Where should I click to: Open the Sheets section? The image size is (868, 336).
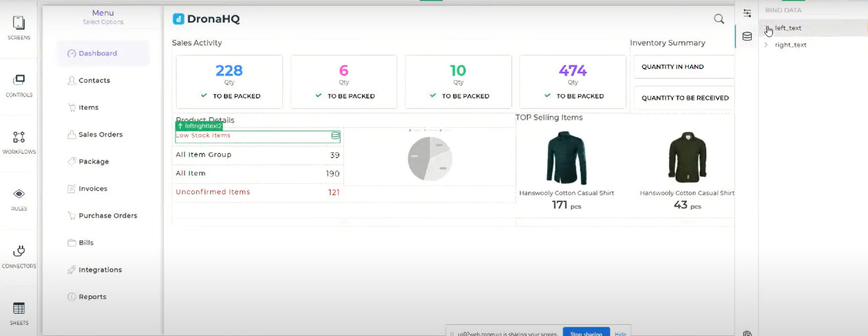(18, 312)
